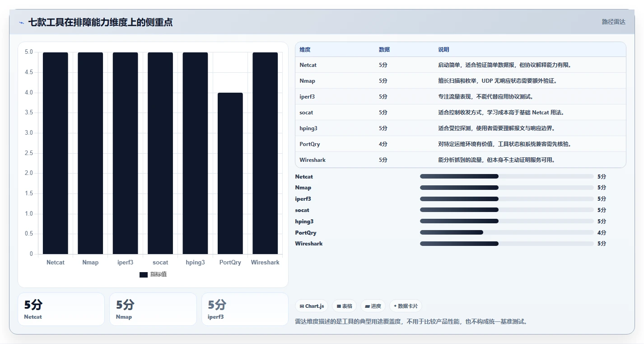This screenshot has width=644, height=344.
Task: Click the 数据卡片 chip
Action: [406, 306]
